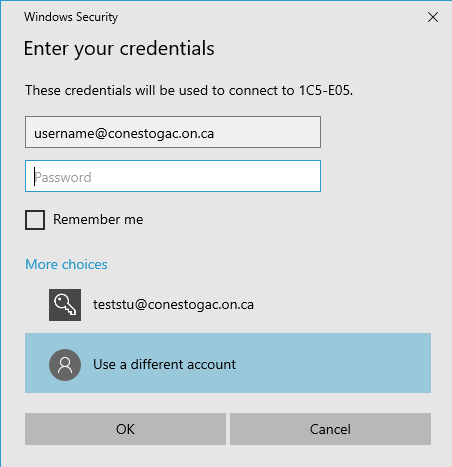The width and height of the screenshot is (452, 467).
Task: Focus the username@conestogac.on.ca field
Action: point(173,132)
